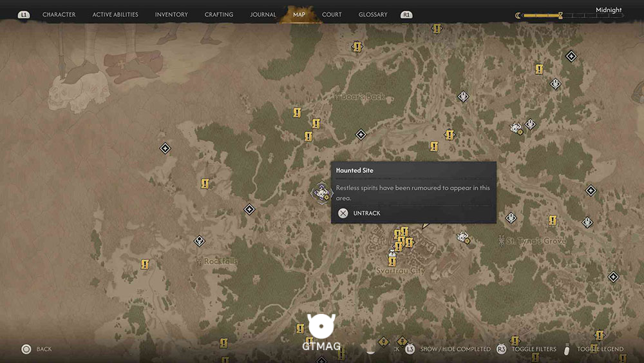Open the Court tab
The image size is (644, 363).
(332, 14)
